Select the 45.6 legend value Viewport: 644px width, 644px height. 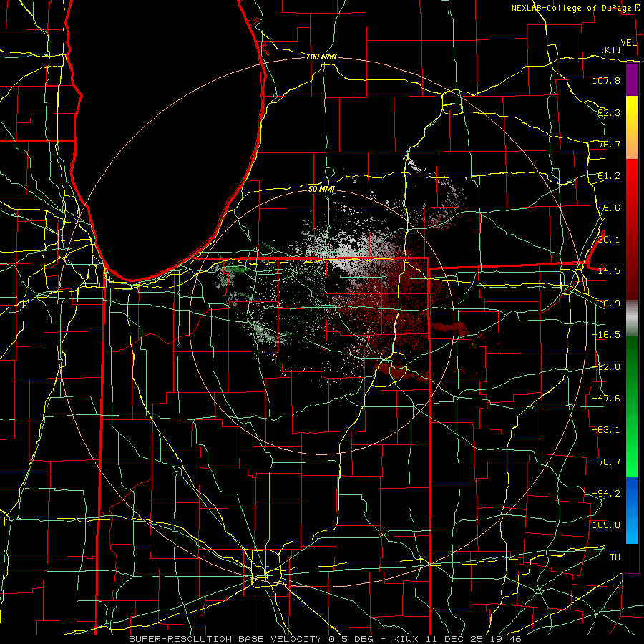(x=609, y=208)
